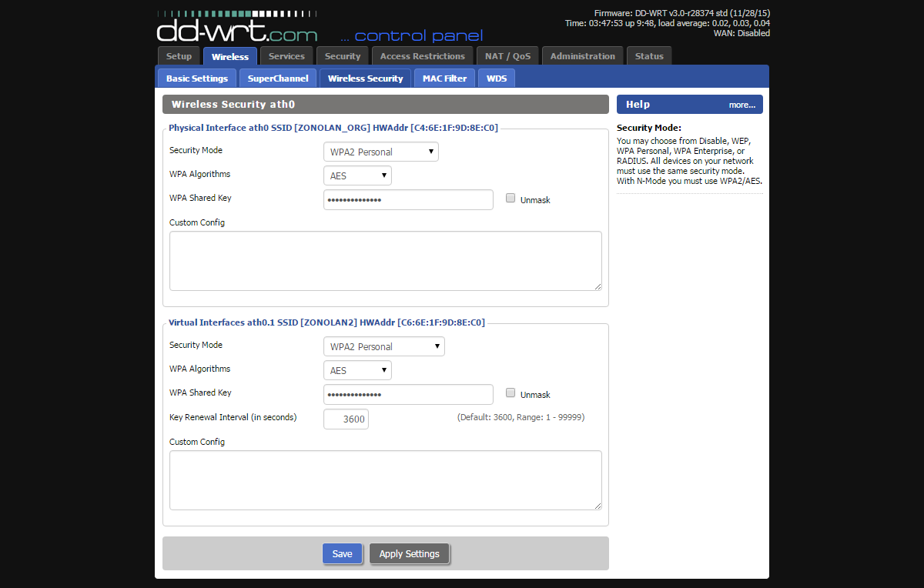Screen dimensions: 924x588
Task: Focus the ath0.1 WPA Shared Key field
Action: pos(408,394)
